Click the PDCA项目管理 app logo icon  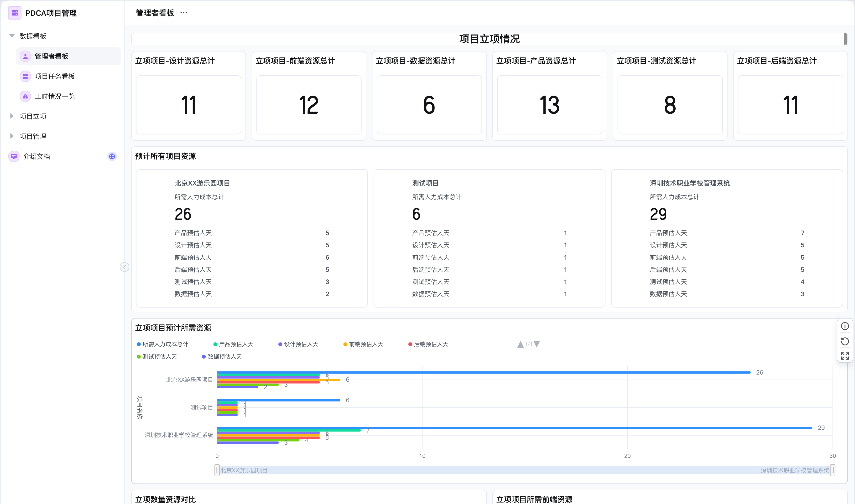coord(15,13)
